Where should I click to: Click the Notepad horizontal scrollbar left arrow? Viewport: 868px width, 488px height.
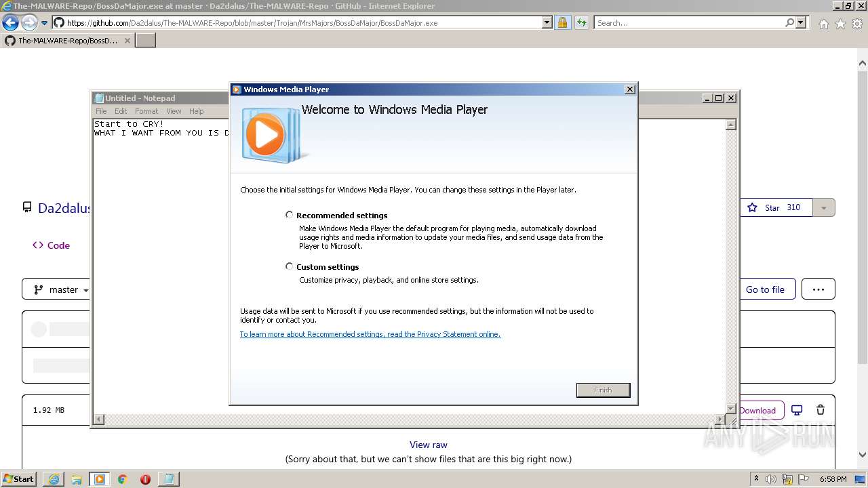click(99, 420)
